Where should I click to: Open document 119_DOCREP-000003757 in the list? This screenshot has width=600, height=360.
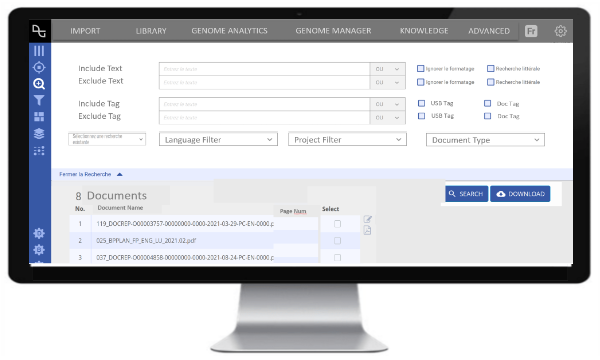(x=185, y=224)
